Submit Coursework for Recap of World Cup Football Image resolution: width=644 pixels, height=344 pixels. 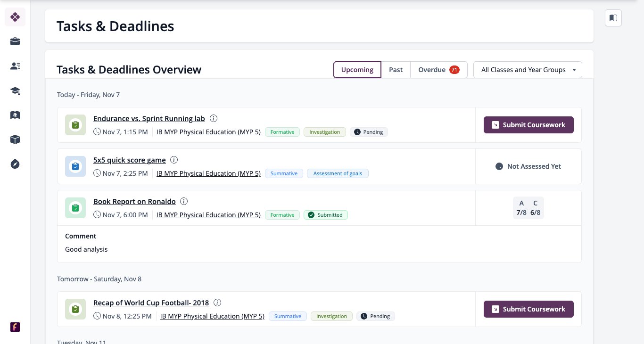(x=528, y=309)
